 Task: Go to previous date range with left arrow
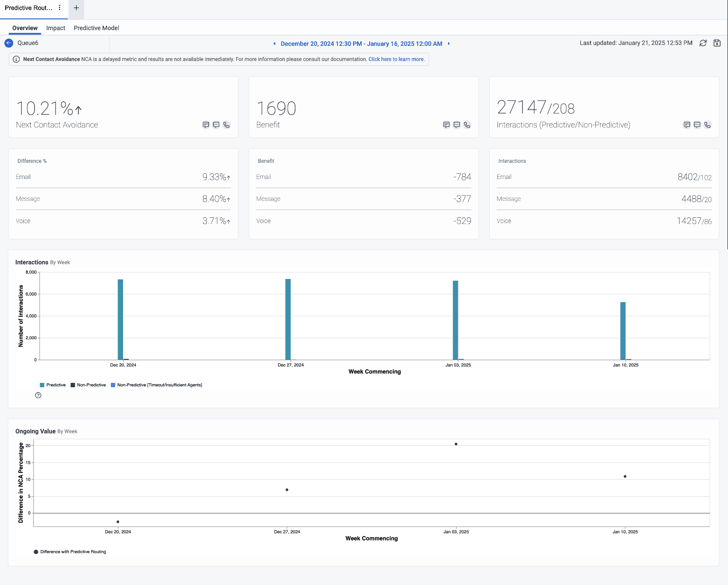pyautogui.click(x=274, y=44)
